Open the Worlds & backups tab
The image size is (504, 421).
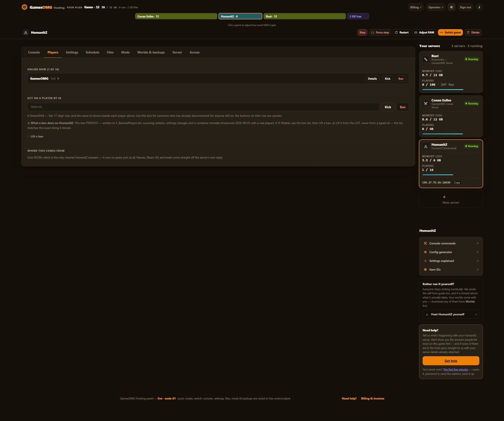(151, 52)
